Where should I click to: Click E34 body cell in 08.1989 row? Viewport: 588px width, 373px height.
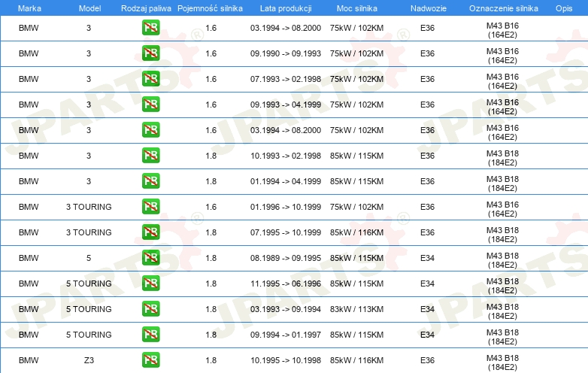428,258
